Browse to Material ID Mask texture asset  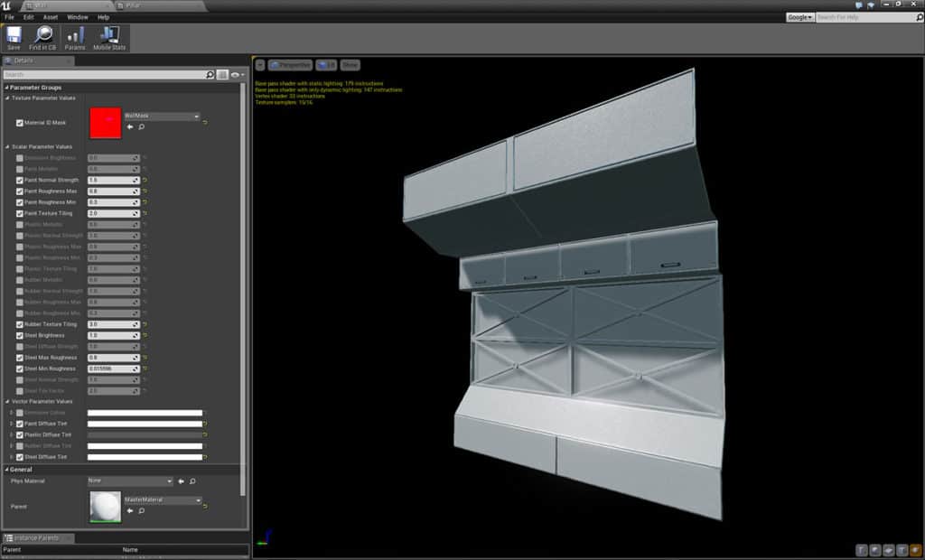point(142,126)
